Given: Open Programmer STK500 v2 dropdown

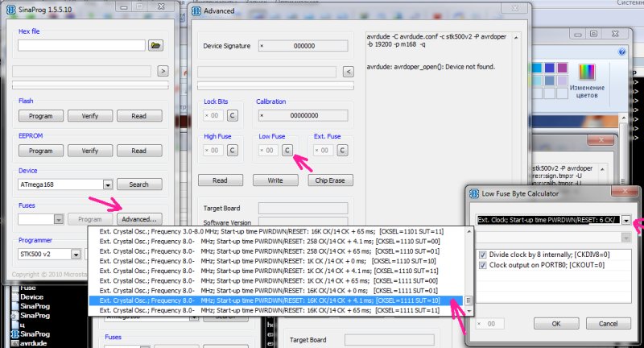Looking at the screenshot, I should (x=76, y=255).
